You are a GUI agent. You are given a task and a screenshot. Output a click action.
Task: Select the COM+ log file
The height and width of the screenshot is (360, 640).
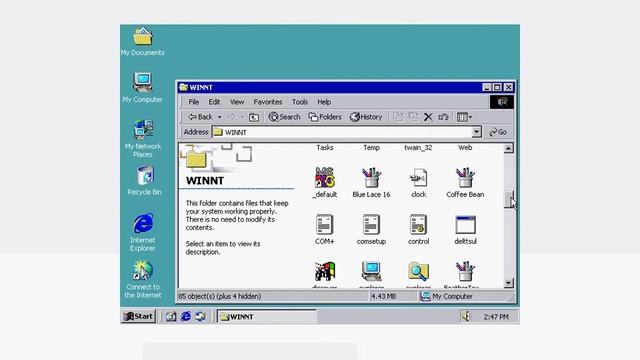click(x=324, y=224)
